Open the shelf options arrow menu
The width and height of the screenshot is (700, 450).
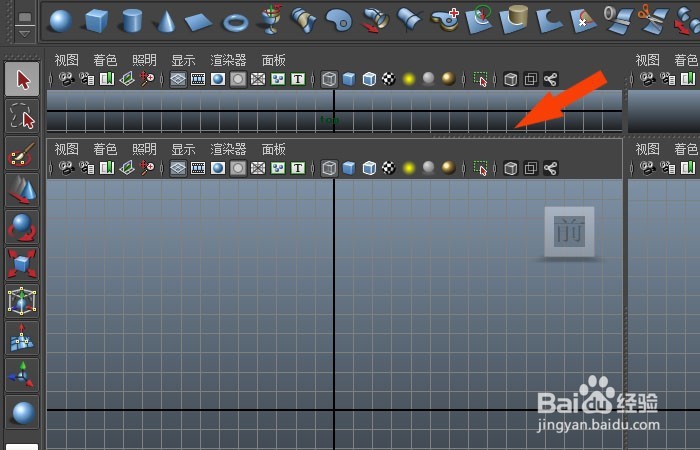pos(25,33)
